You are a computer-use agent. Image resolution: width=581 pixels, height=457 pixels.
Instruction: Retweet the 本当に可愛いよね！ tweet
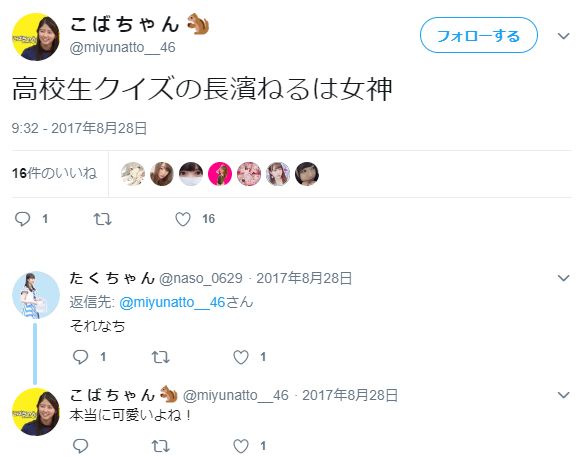pyautogui.click(x=160, y=446)
